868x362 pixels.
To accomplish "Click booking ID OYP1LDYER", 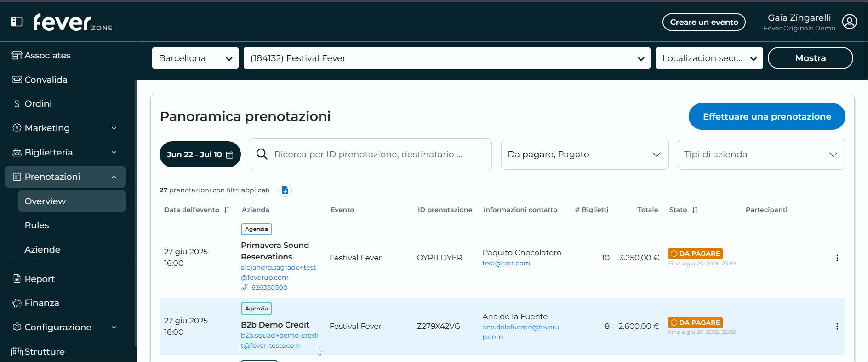I will (x=440, y=258).
